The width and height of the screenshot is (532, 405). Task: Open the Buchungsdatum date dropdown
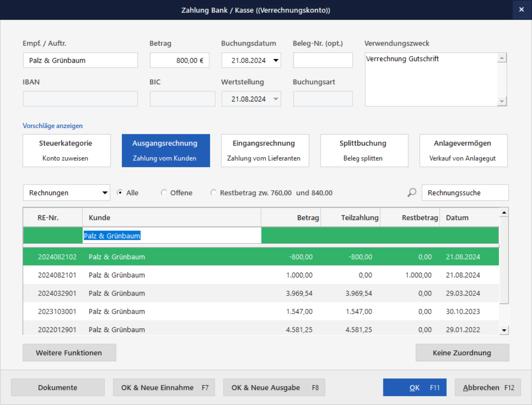[276, 60]
